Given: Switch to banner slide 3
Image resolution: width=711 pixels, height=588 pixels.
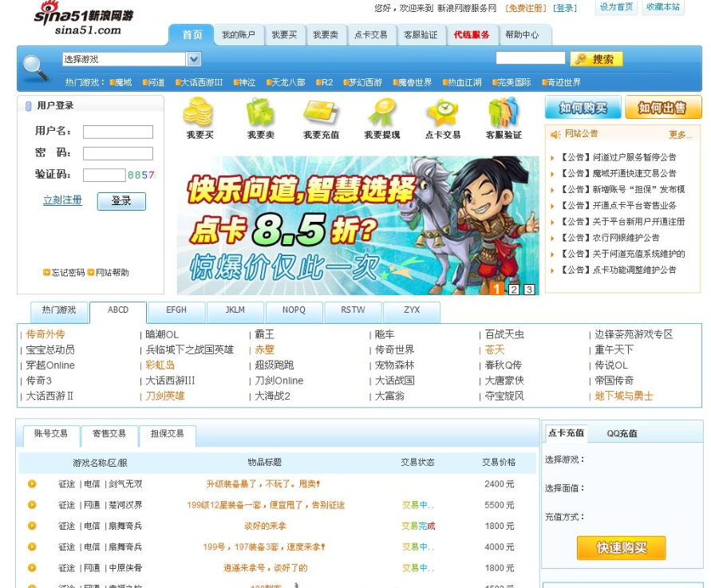Looking at the screenshot, I should pos(529,290).
